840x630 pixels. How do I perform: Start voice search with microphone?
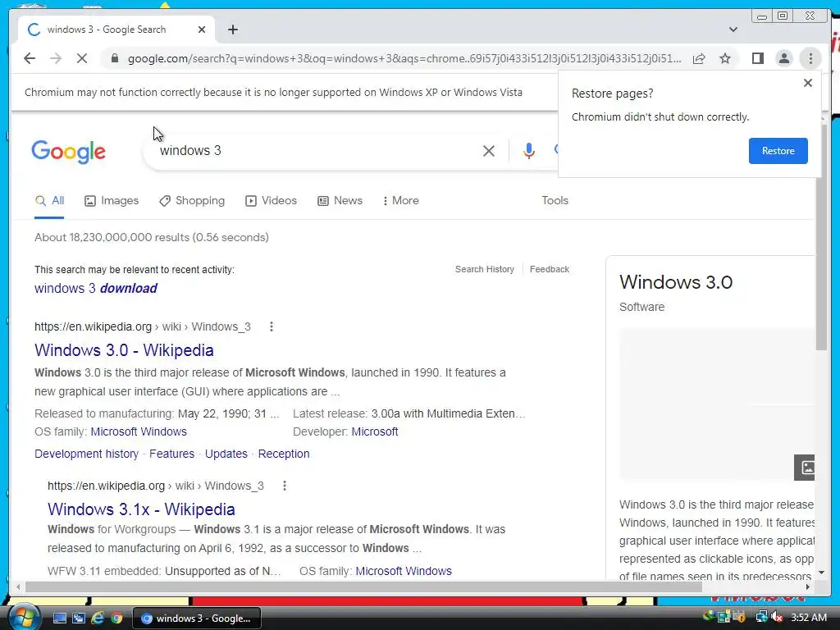pyautogui.click(x=529, y=151)
